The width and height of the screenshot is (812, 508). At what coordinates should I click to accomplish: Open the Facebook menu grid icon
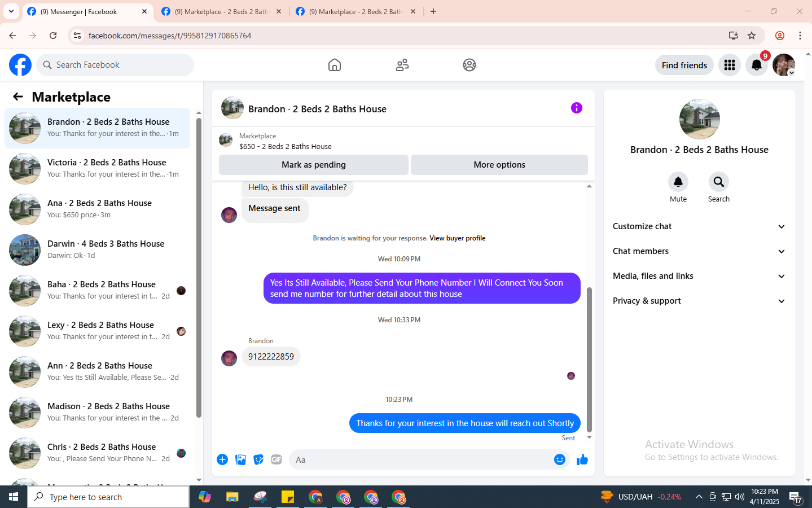click(x=730, y=65)
